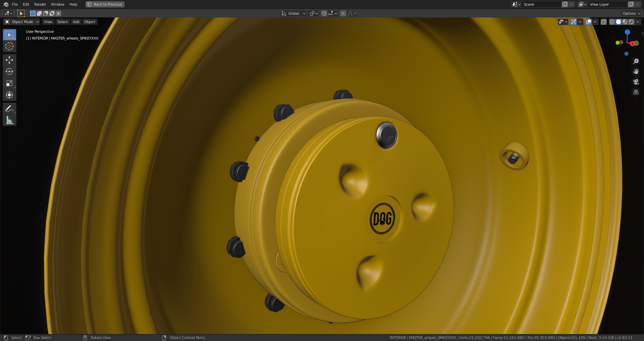
Task: Set selection mode to new selection
Action: point(33,13)
